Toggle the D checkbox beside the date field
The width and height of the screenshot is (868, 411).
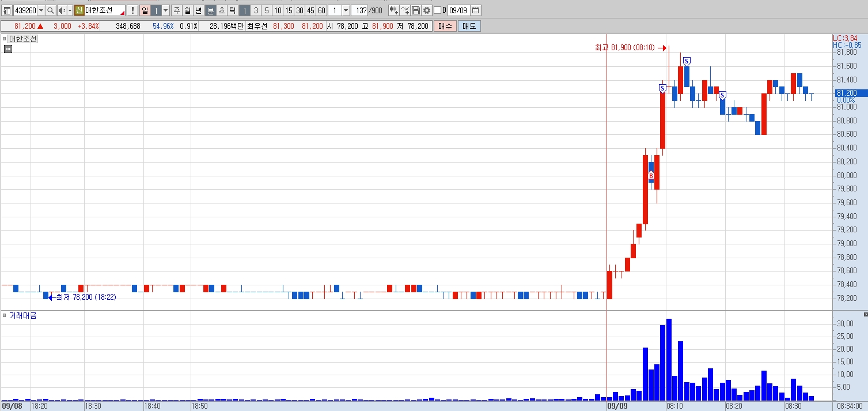tap(438, 10)
